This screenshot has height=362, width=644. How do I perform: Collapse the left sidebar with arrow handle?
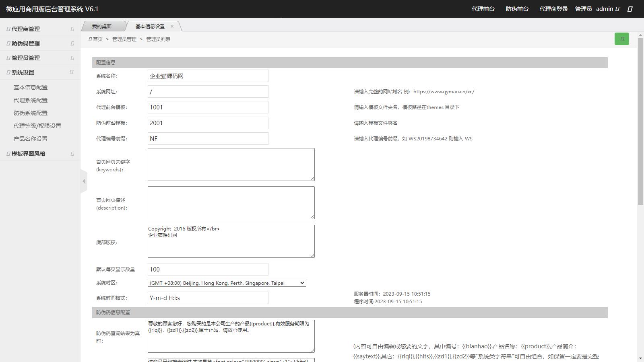84,181
